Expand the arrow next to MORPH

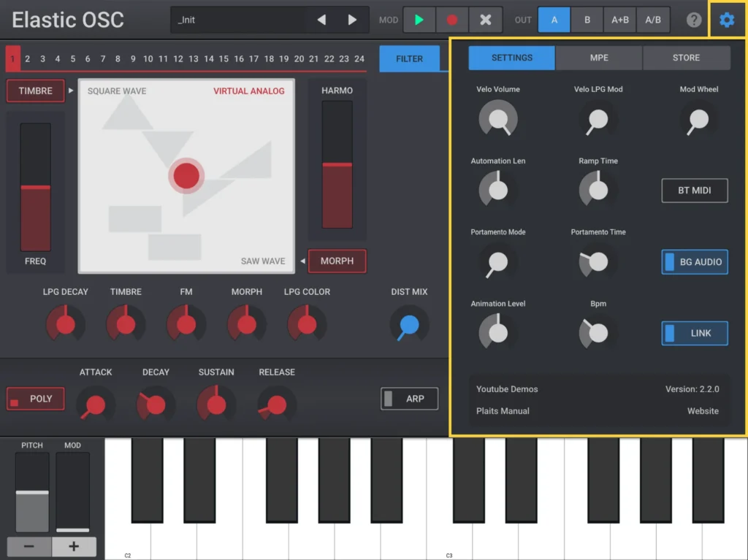pyautogui.click(x=302, y=261)
